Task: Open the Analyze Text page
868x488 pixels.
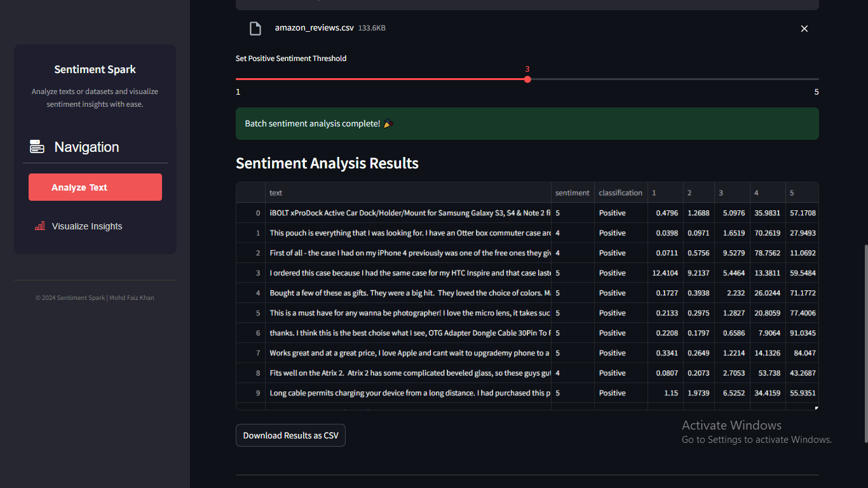Action: (x=95, y=187)
